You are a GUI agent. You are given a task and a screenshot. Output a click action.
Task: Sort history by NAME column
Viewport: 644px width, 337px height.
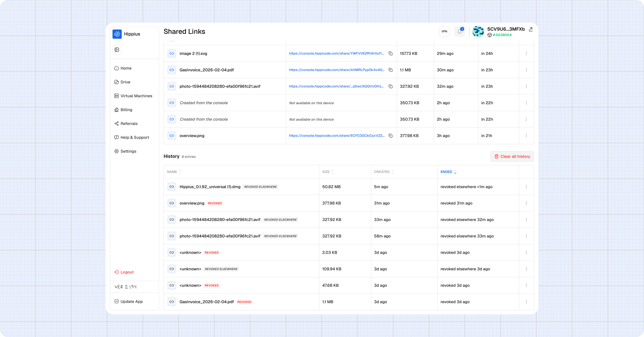coord(174,172)
